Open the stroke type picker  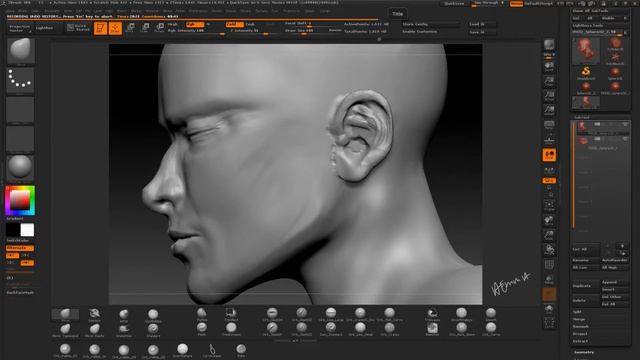pos(20,80)
